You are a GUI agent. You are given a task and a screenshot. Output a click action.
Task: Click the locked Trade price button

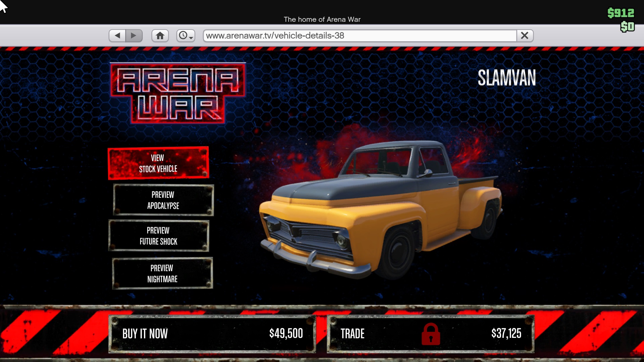[x=431, y=334]
